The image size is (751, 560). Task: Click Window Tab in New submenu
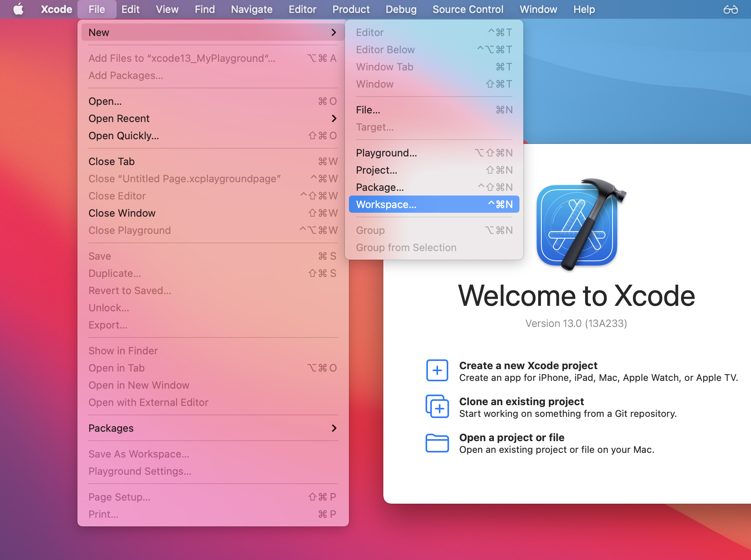(434, 67)
